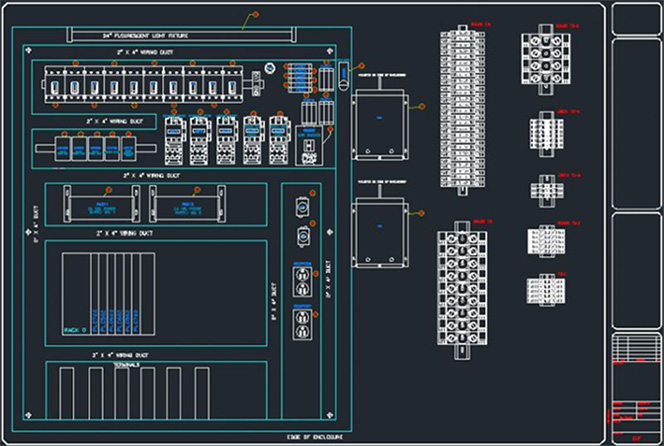Select the last circuit breaker in breaker row
Screen dimensions: 664x446
click(233, 84)
